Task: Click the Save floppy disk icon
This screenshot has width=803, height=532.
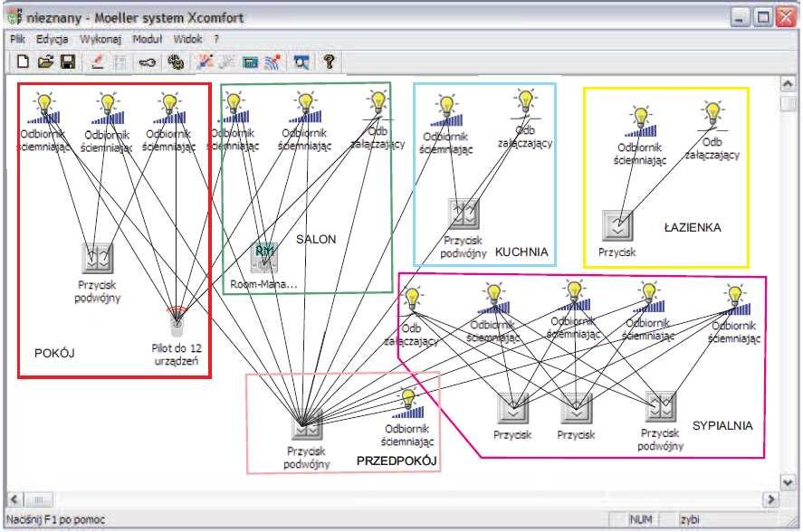Action: tap(68, 62)
